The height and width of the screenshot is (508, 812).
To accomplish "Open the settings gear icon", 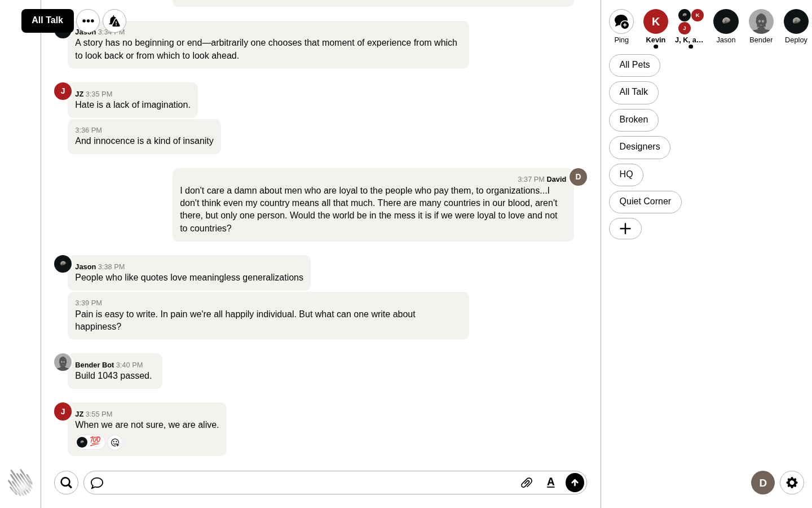I will pyautogui.click(x=792, y=483).
